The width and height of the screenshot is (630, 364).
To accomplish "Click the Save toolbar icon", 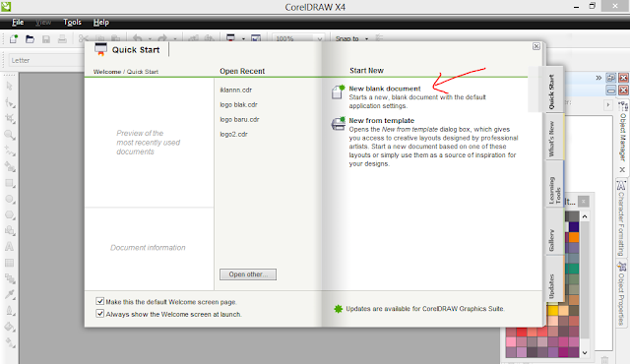I will [x=46, y=39].
